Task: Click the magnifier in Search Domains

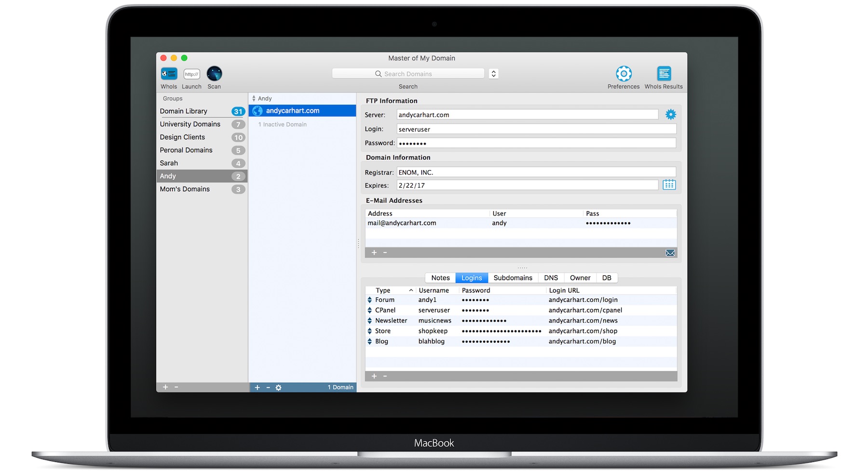Action: [x=379, y=74]
